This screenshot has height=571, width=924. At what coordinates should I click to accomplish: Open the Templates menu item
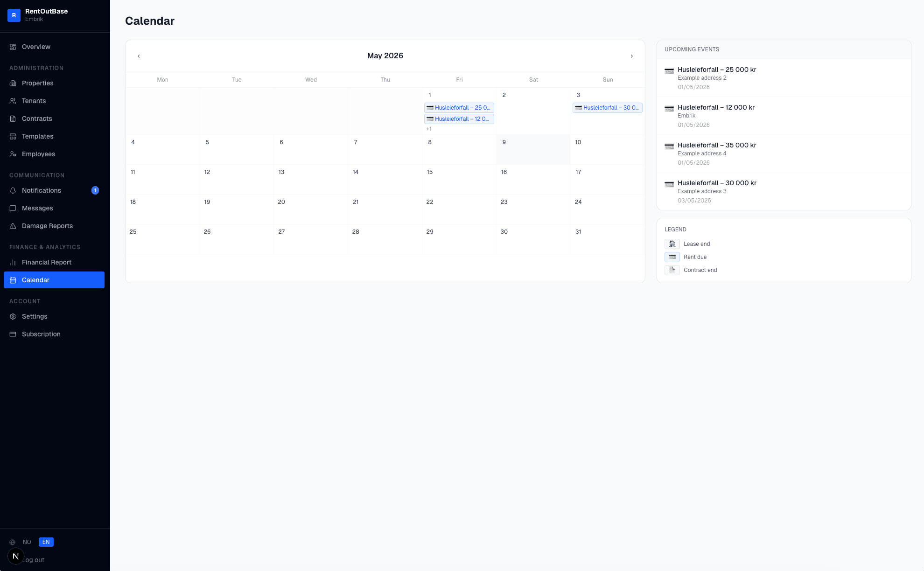(37, 136)
